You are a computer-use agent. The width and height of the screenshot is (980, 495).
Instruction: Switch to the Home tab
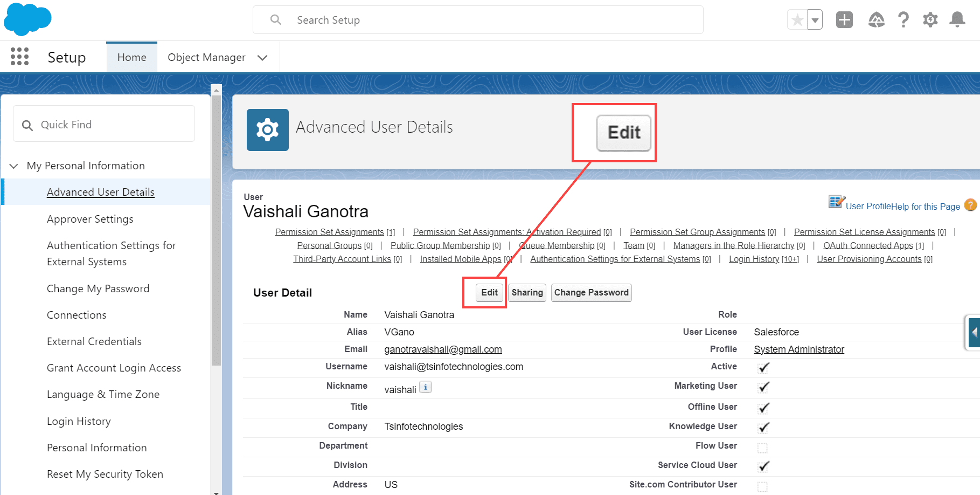click(x=132, y=57)
